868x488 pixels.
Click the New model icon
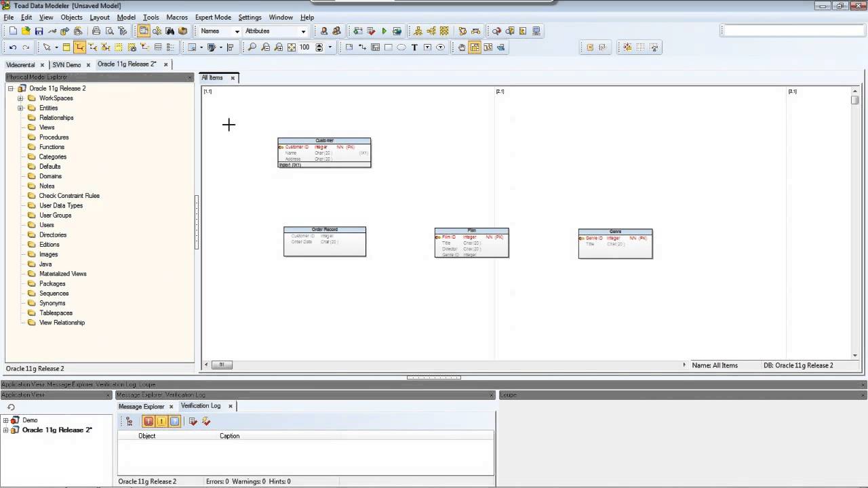coord(13,31)
